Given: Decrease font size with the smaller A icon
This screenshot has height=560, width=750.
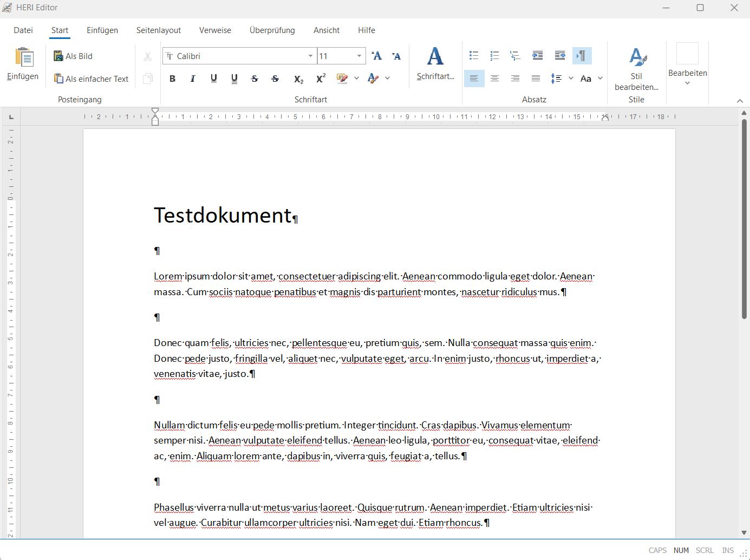Looking at the screenshot, I should [396, 56].
